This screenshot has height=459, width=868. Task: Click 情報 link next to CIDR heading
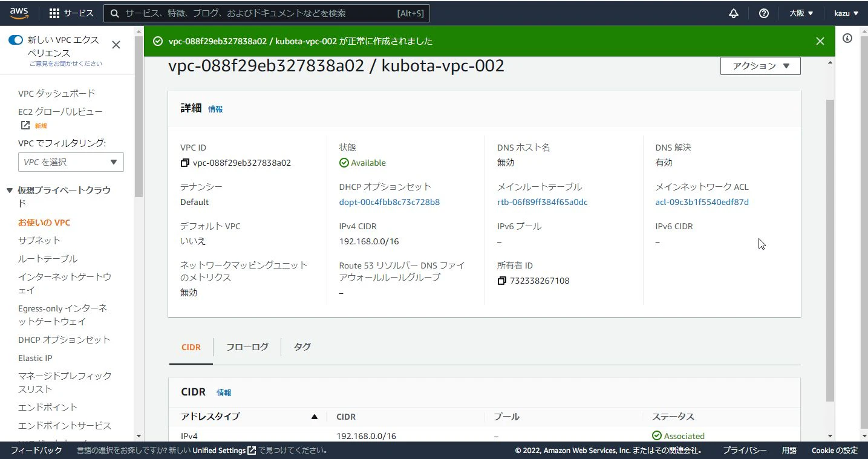(x=224, y=392)
